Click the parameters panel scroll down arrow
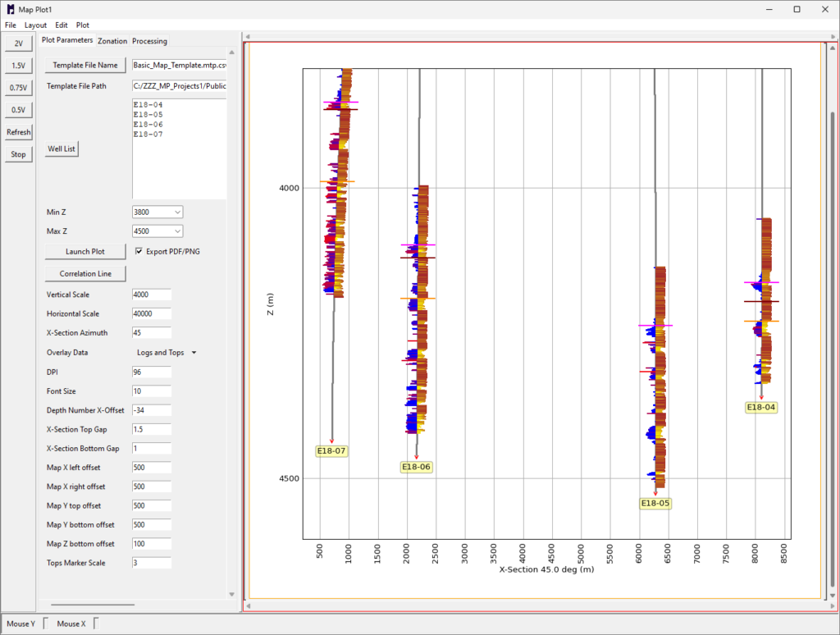The height and width of the screenshot is (635, 840). 231,594
